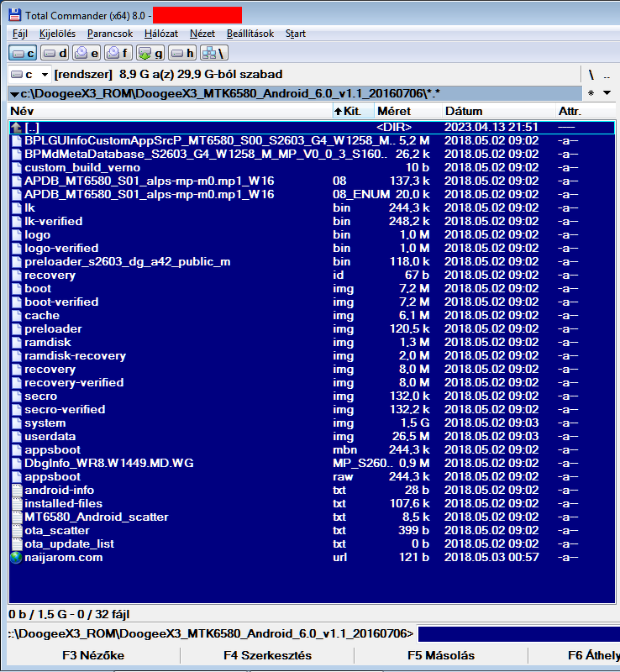Viewport: 620px width, 672px height.
Task: Select DbgInfo_WR8.W1449.MD.WG file
Action: coord(313,464)
